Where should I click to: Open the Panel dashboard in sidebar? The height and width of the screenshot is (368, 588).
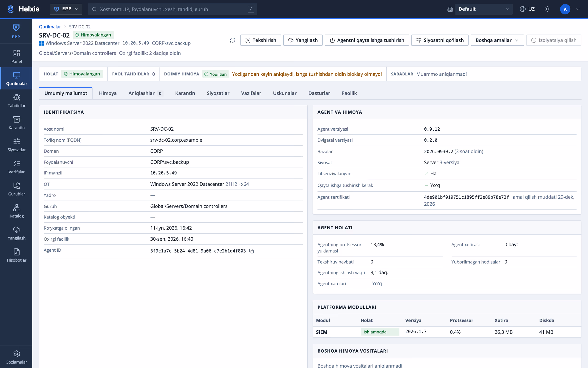pyautogui.click(x=16, y=57)
